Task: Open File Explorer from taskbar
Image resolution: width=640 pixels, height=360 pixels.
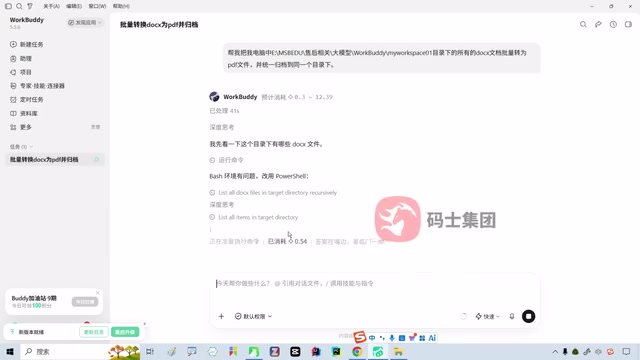Action: pyautogui.click(x=399, y=351)
